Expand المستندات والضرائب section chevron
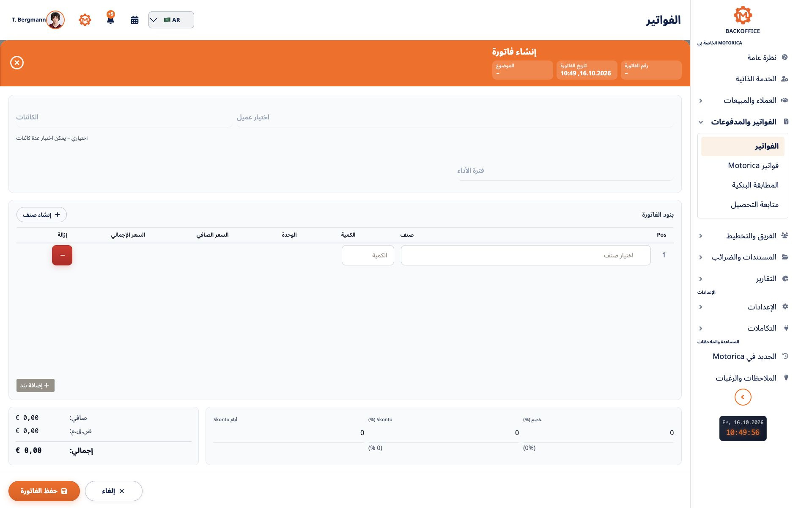The height and width of the screenshot is (508, 812). 701,257
